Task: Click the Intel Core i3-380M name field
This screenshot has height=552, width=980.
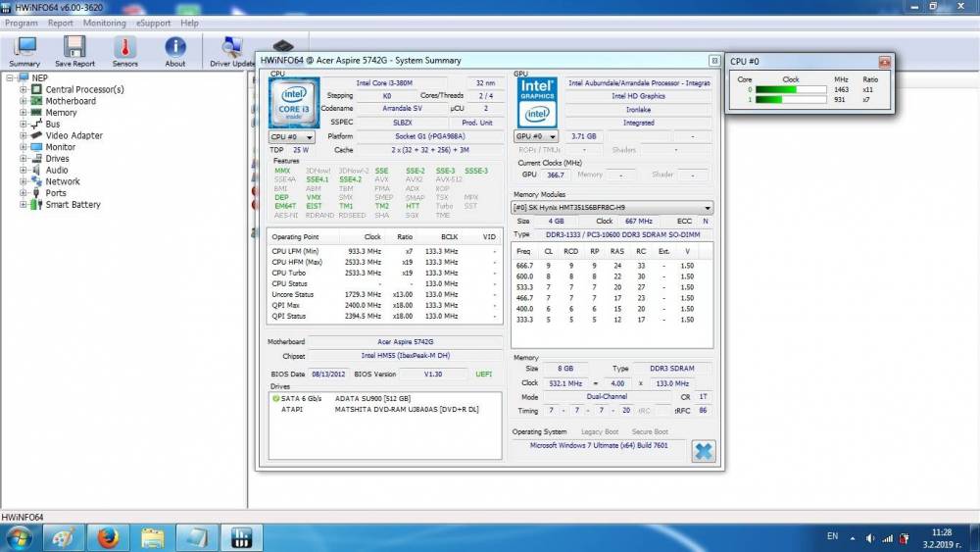Action: click(384, 82)
